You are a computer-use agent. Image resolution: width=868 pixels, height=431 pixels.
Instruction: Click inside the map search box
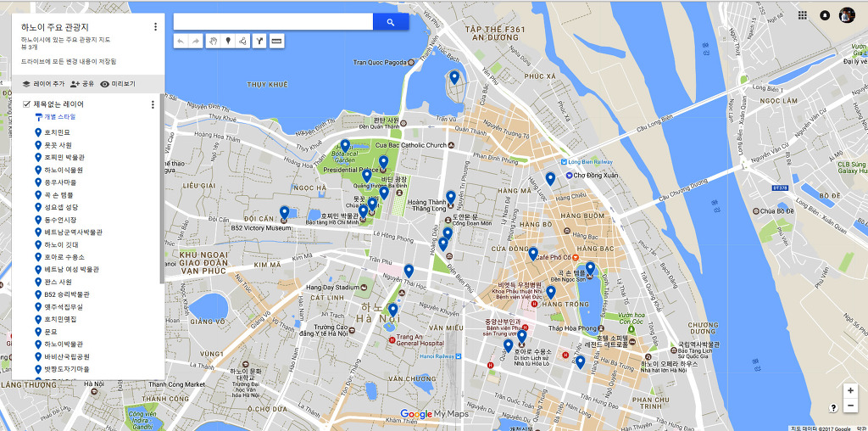click(x=274, y=21)
